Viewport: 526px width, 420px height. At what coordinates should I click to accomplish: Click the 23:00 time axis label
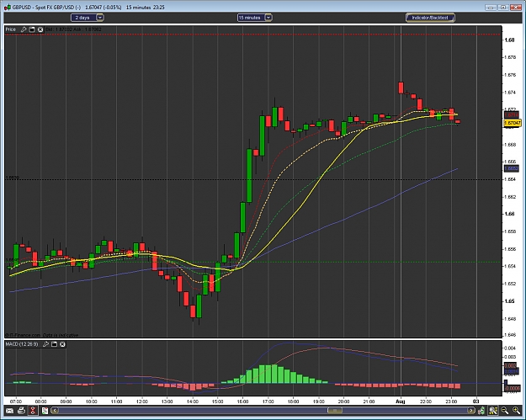(451, 401)
